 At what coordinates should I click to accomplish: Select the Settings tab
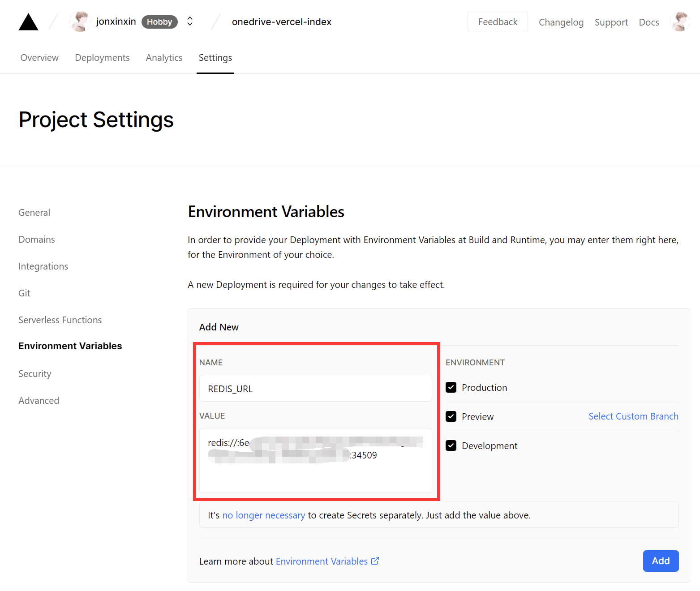215,58
